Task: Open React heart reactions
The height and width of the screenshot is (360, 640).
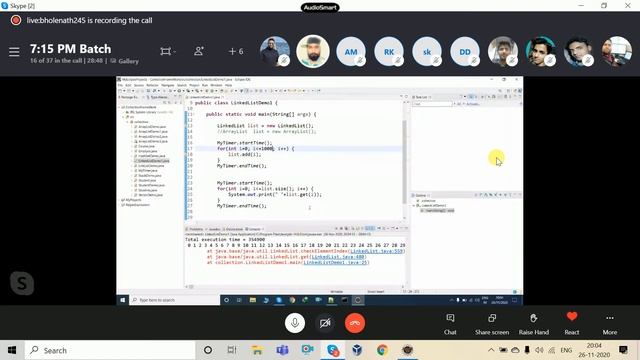Action: [x=572, y=324]
